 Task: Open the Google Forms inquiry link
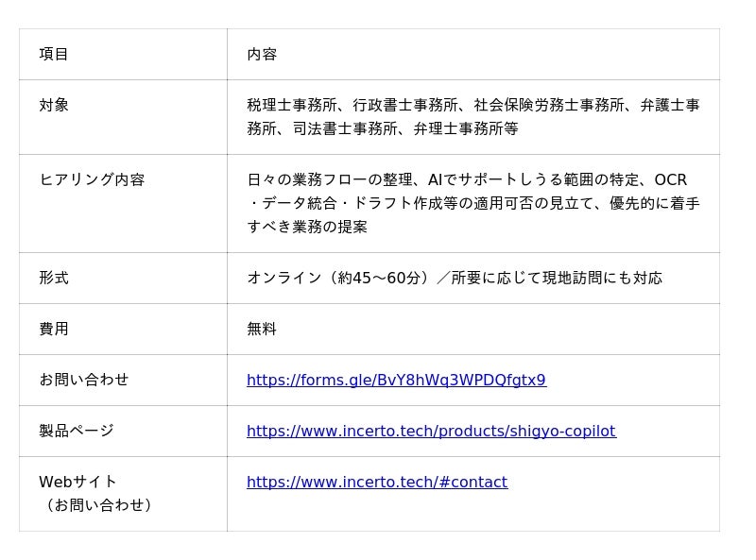[x=396, y=381]
